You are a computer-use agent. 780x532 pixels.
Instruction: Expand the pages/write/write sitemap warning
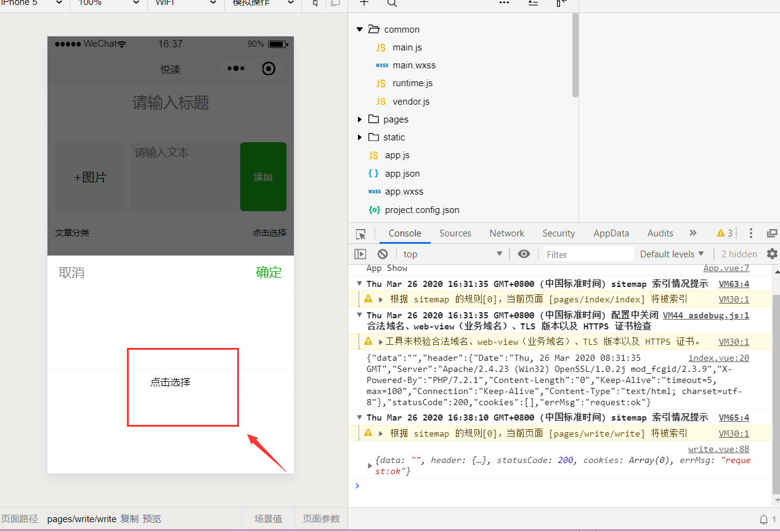click(x=381, y=433)
